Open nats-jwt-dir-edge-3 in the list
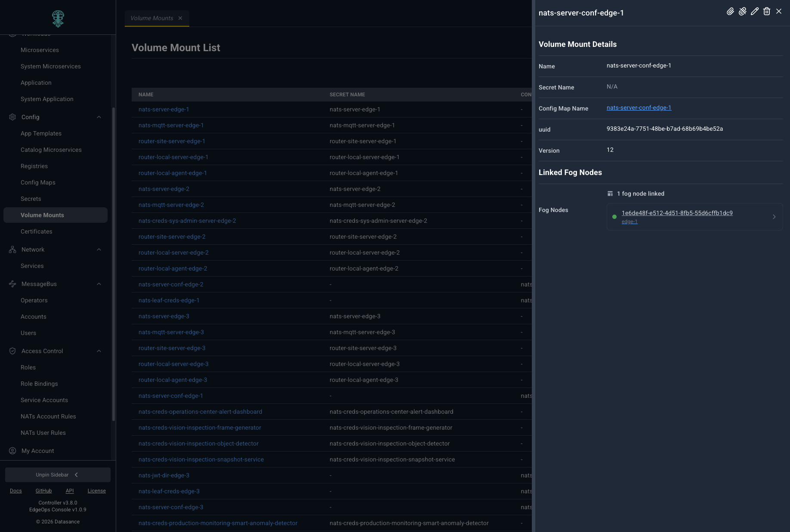Image resolution: width=790 pixels, height=532 pixels. pyautogui.click(x=164, y=475)
